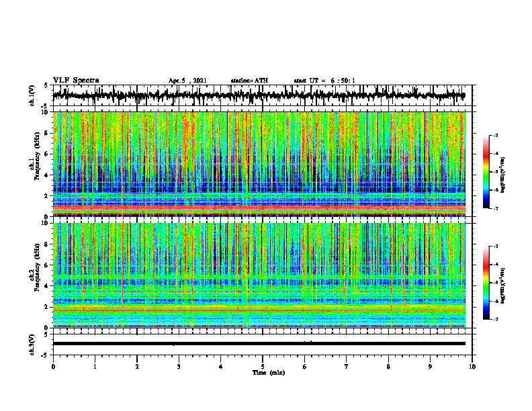Click the start UT = 6:50:1 label
The height and width of the screenshot is (411, 532).
(324, 81)
